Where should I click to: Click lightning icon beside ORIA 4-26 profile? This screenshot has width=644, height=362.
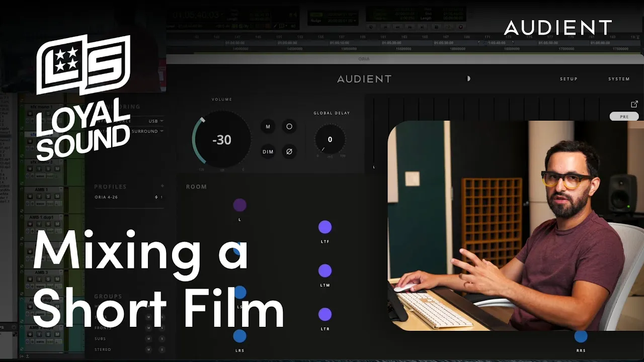pyautogui.click(x=156, y=197)
